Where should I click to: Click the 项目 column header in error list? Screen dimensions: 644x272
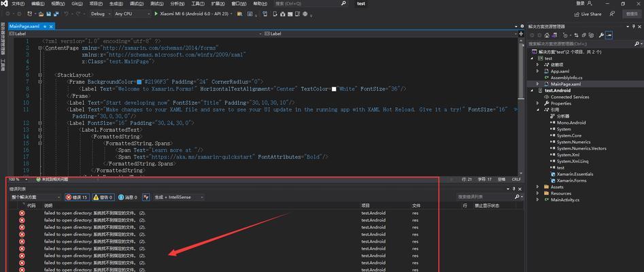coord(366,205)
